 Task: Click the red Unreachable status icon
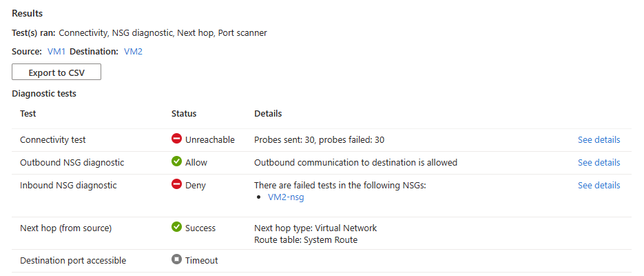point(176,139)
